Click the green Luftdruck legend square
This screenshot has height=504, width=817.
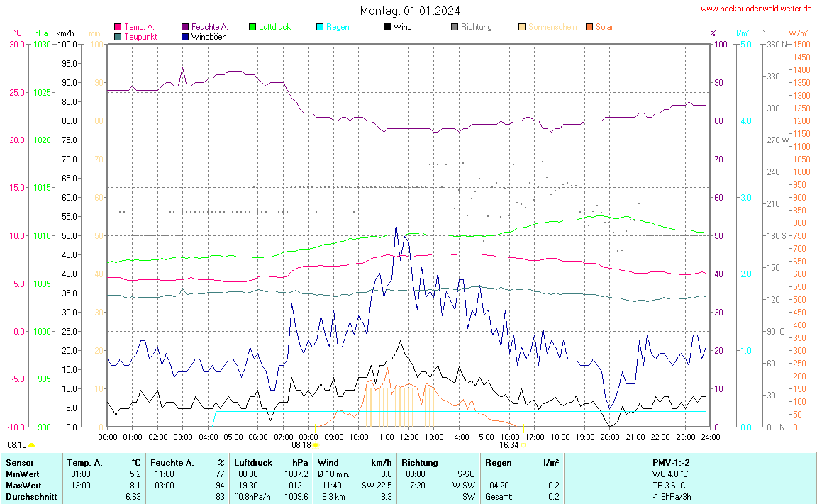252,27
